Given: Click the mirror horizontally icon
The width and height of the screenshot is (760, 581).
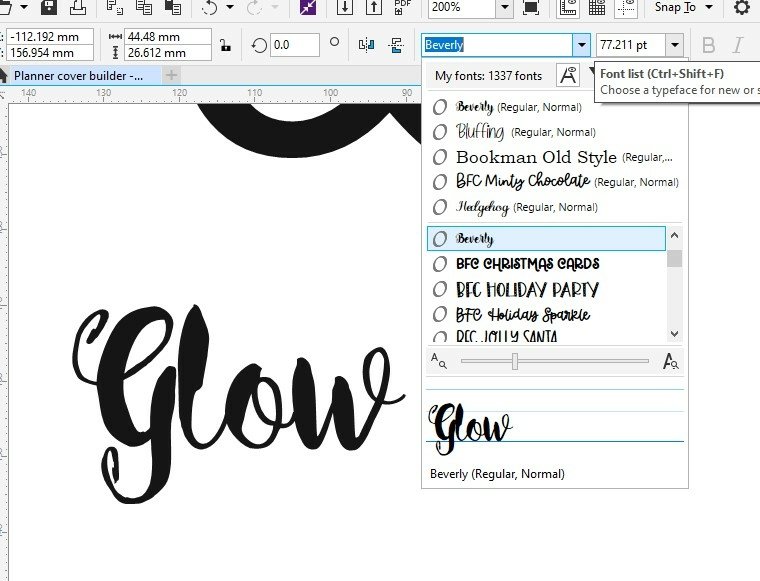Looking at the screenshot, I should coord(366,45).
